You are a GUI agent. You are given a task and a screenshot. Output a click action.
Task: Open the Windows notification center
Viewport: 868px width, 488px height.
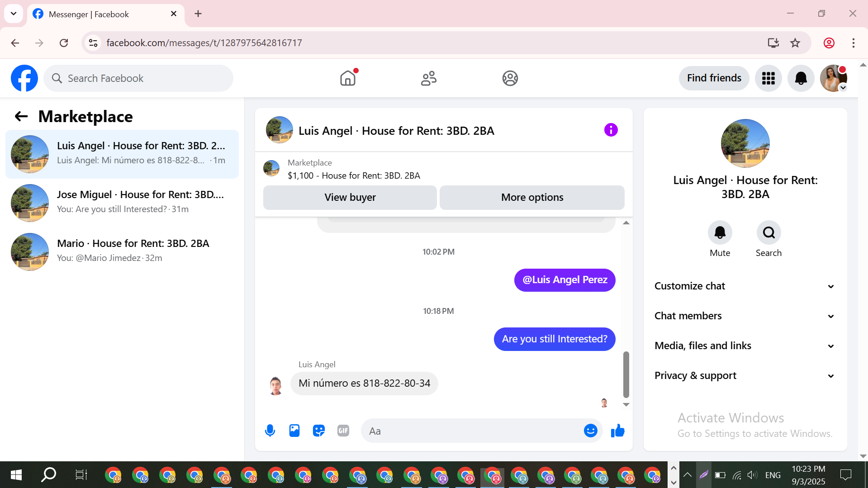point(845,475)
